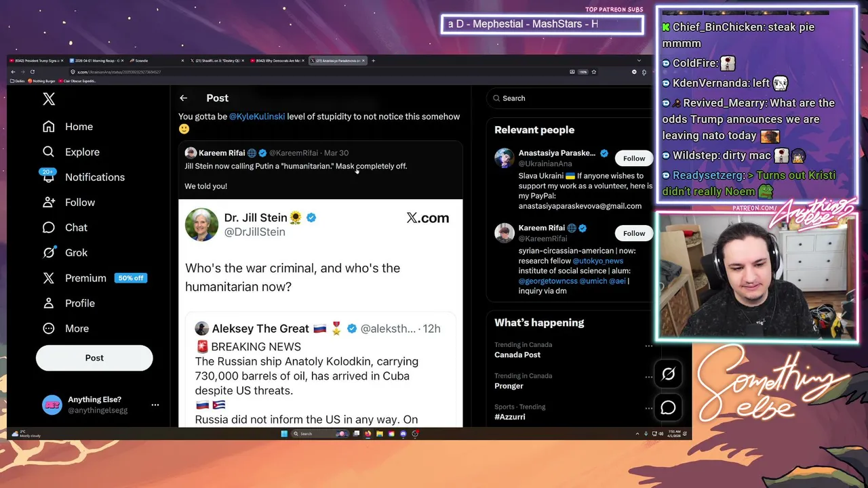The width and height of the screenshot is (868, 488).
Task: Follow Kareem Rifai
Action: click(634, 233)
